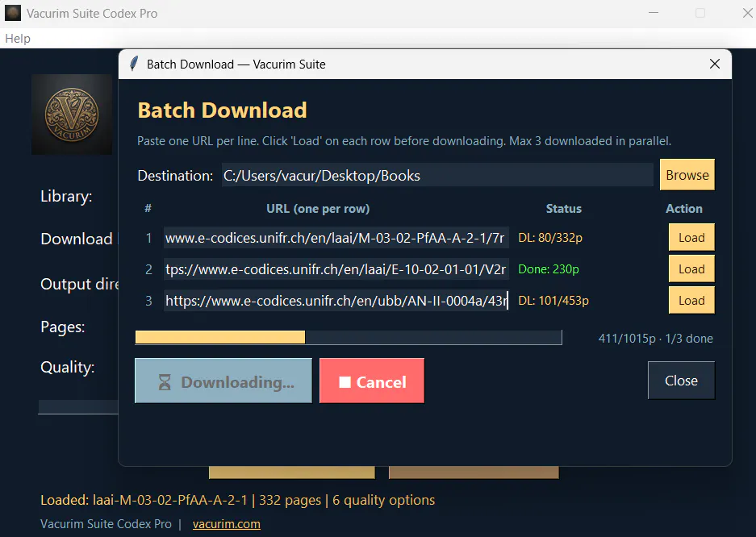
Task: Click the 'Done: 230p' status text
Action: [549, 269]
